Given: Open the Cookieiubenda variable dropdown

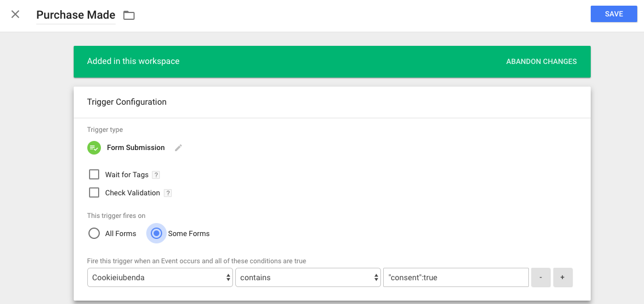Looking at the screenshot, I should pyautogui.click(x=160, y=277).
